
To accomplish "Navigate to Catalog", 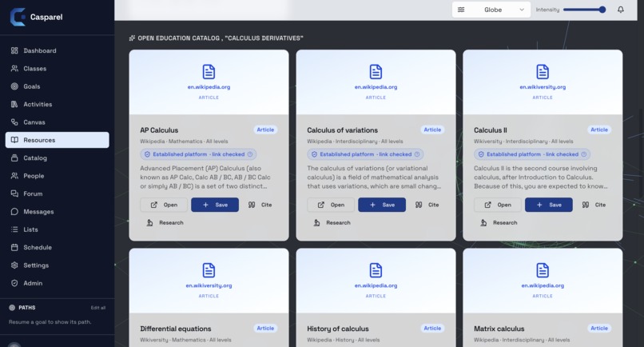I will [x=57, y=158].
